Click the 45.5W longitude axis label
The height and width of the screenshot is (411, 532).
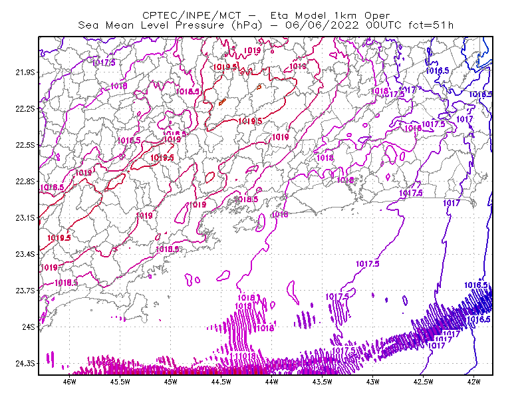120,382
